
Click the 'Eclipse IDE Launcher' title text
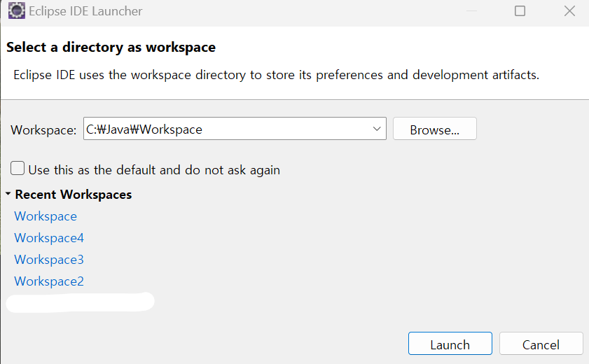click(85, 11)
